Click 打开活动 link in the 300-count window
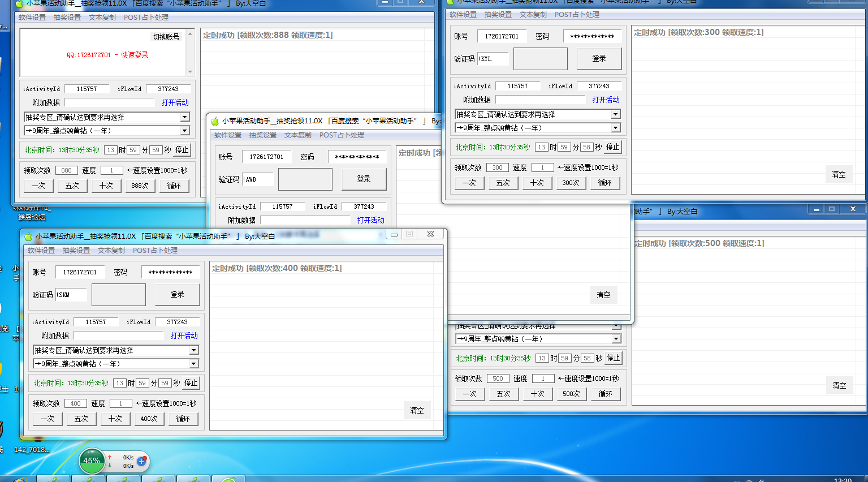This screenshot has height=482, width=868. (x=606, y=100)
